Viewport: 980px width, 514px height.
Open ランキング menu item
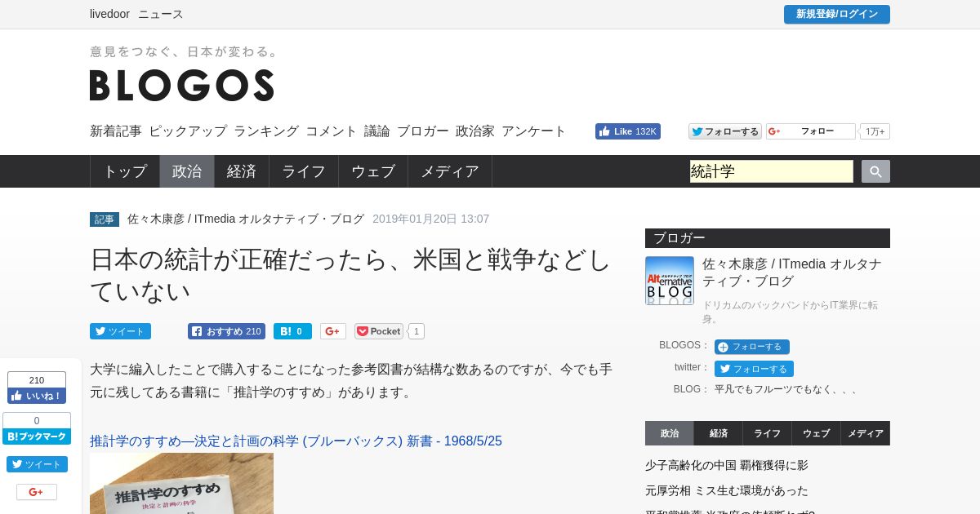point(266,131)
